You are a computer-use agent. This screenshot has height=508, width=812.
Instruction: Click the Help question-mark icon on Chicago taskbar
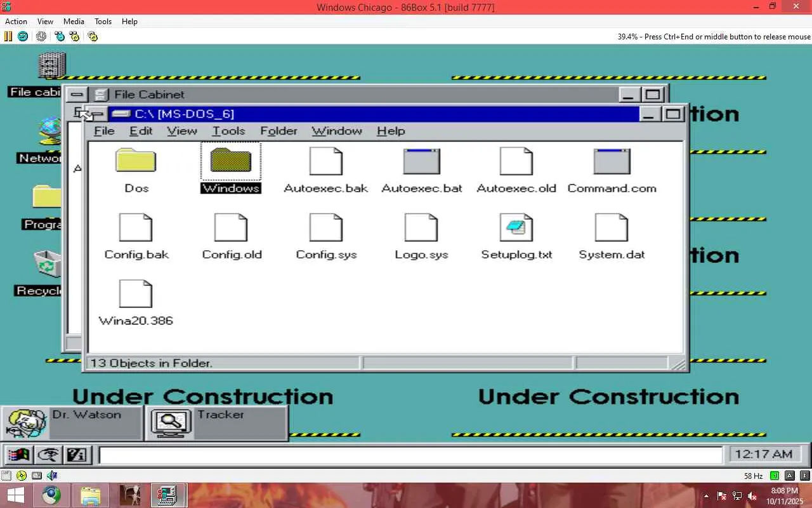77,455
